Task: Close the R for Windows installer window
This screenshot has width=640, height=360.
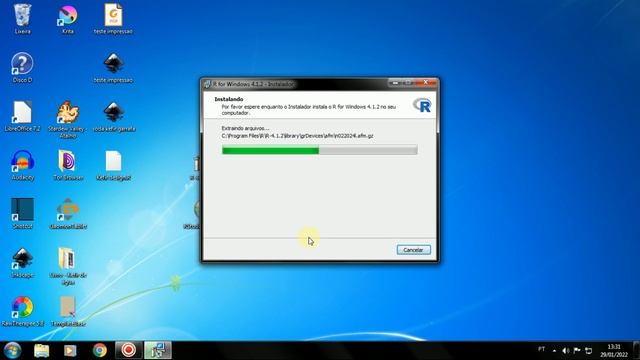Action: 426,83
